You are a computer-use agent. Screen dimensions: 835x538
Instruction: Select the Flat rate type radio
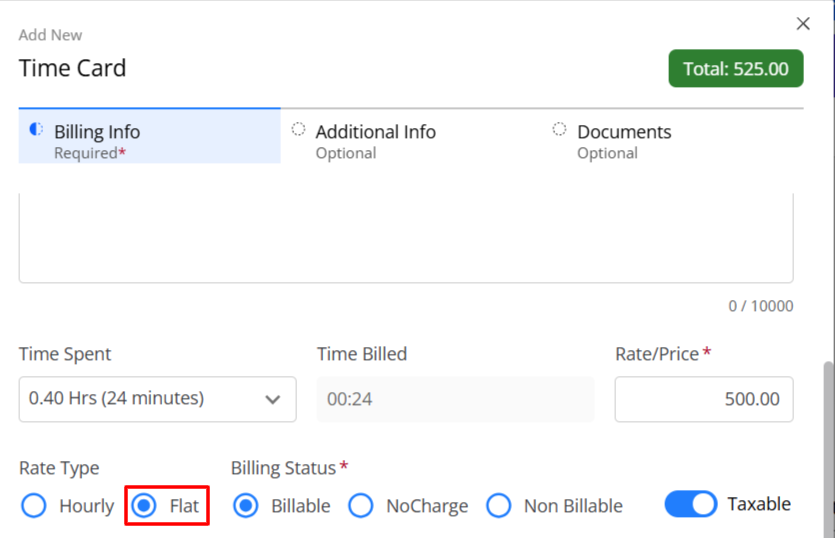144,505
